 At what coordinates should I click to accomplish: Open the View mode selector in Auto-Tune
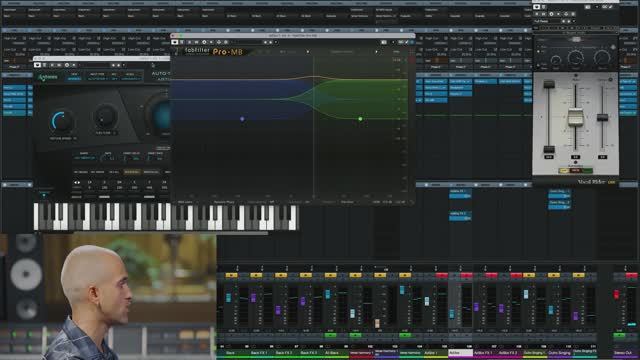pos(74,78)
